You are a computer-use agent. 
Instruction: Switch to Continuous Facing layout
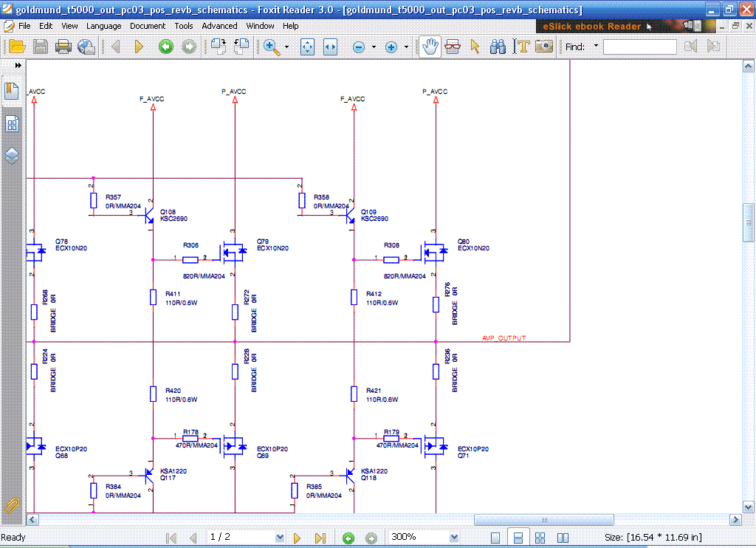click(540, 538)
